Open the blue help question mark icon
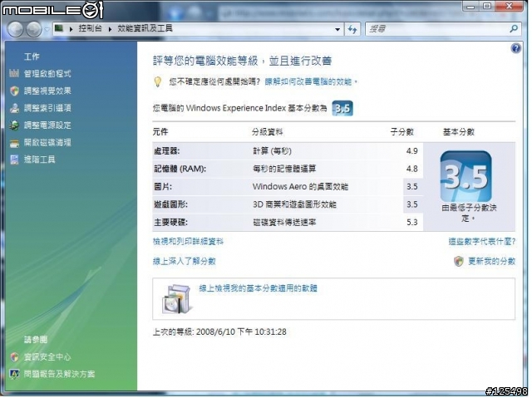 pyautogui.click(x=515, y=48)
